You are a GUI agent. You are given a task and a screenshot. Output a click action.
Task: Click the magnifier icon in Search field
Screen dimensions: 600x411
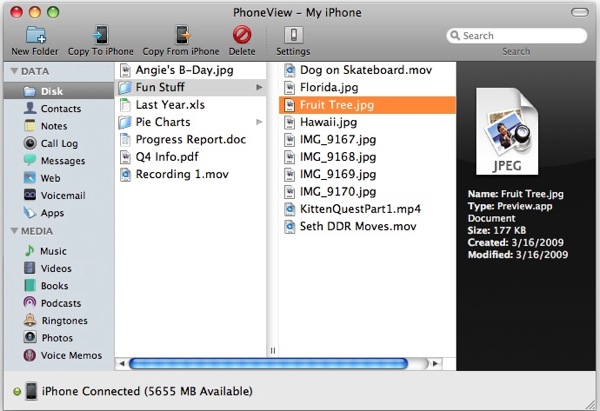coord(455,35)
